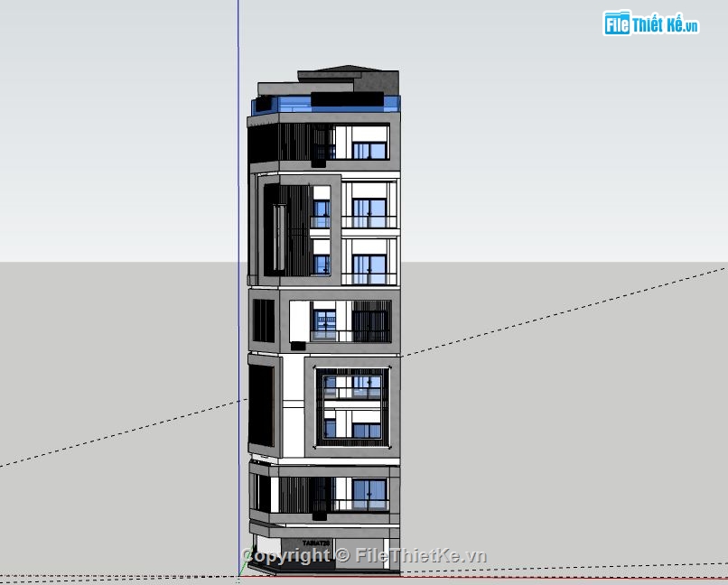Click the dark hip roof on top
728x585 pixels.
tap(349, 70)
